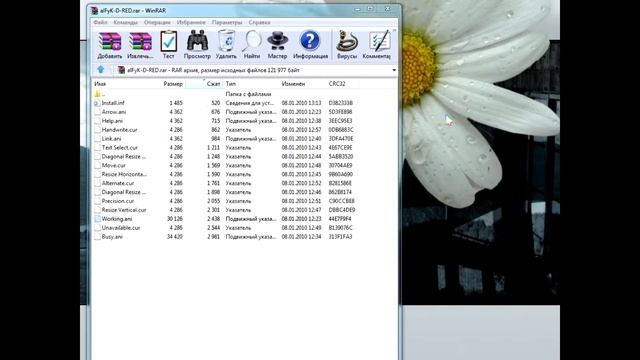Open the Файл menu
Image resolution: width=640 pixels, height=360 pixels.
[100, 22]
